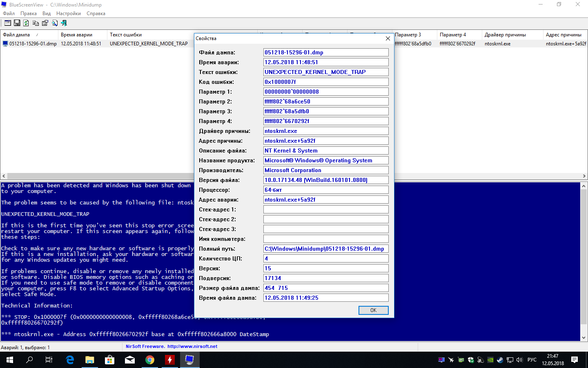Open the Настройки menu

pyautogui.click(x=69, y=13)
